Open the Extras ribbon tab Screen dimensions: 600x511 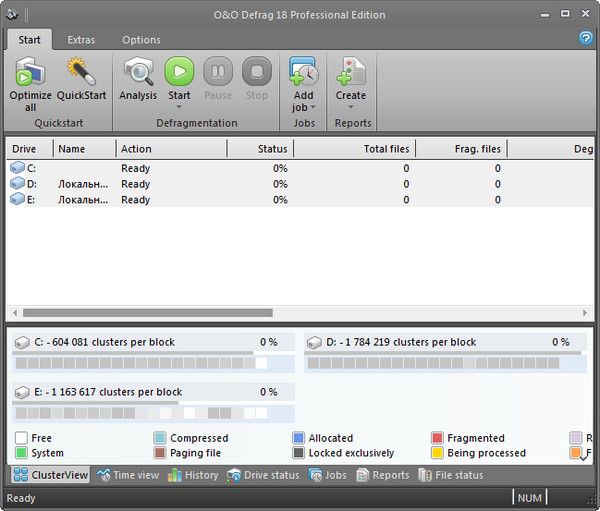[x=82, y=40]
